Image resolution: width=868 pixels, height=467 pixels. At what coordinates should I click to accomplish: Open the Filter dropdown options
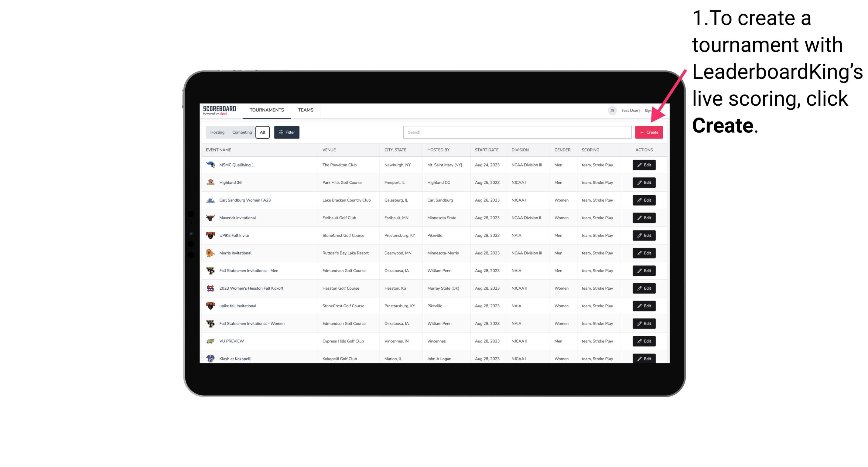pos(286,132)
